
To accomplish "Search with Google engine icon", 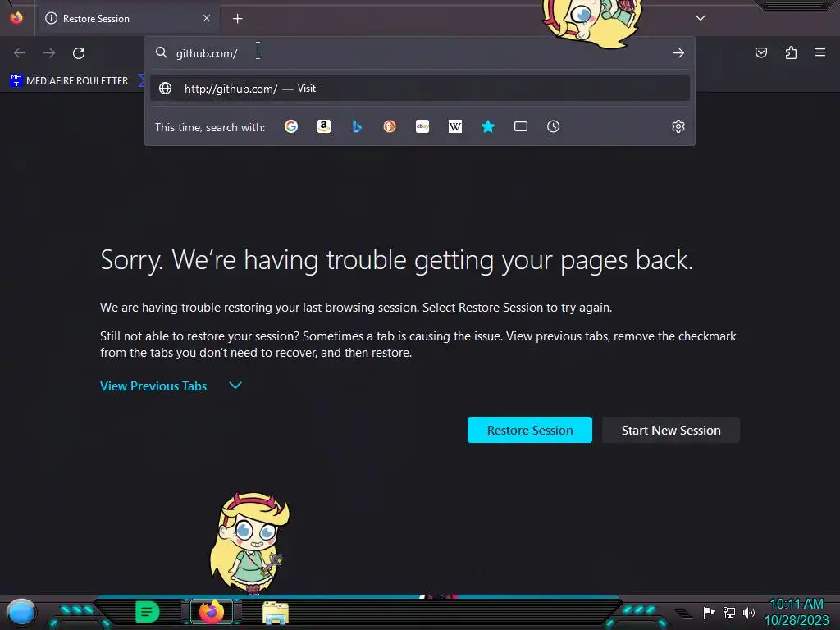I will click(x=291, y=126).
